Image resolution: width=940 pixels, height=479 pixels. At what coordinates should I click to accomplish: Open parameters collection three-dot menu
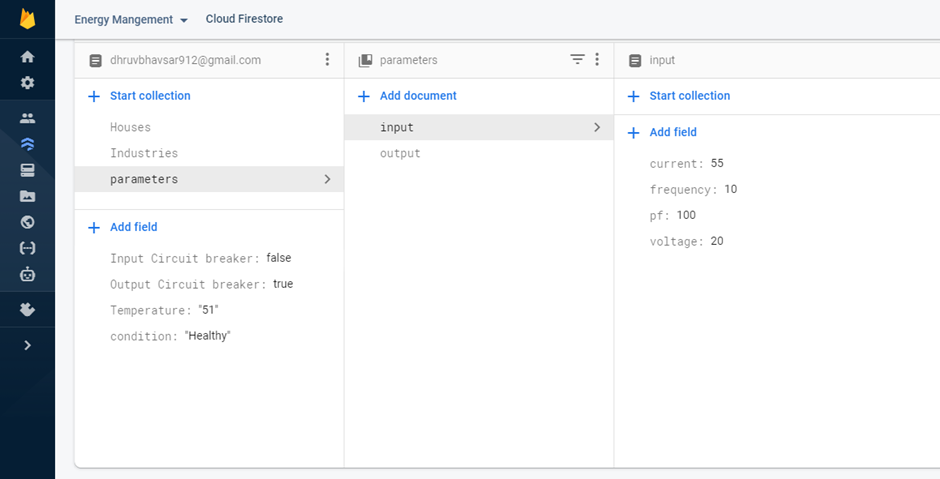pos(597,60)
